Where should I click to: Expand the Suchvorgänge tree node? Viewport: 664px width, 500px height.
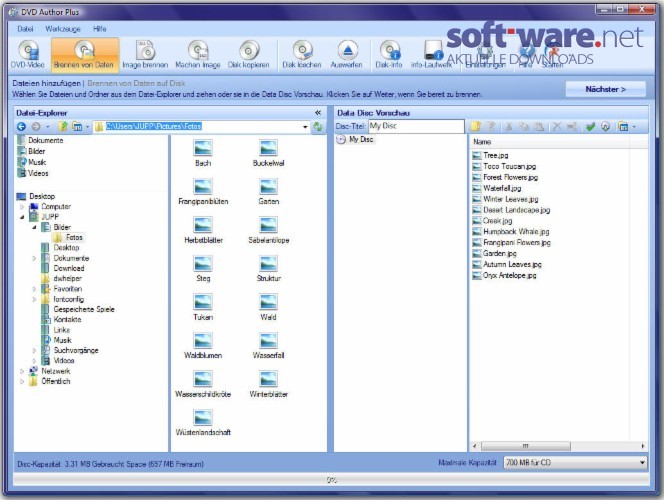(34, 351)
